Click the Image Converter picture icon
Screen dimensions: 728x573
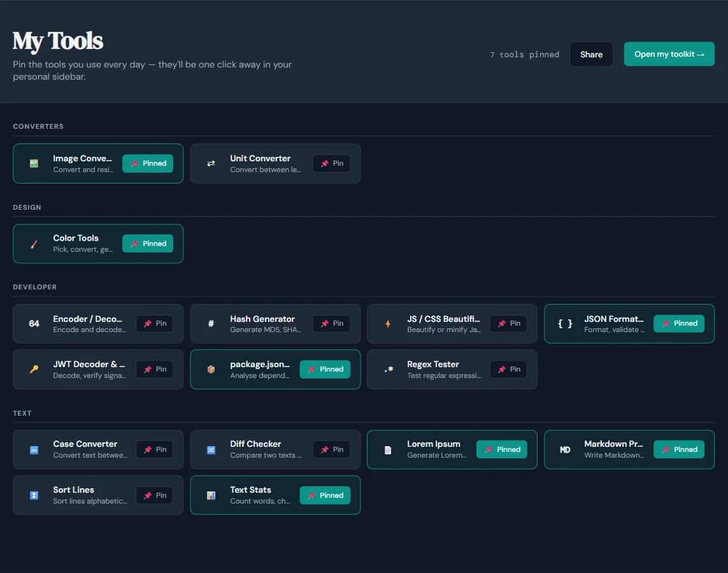coord(33,163)
